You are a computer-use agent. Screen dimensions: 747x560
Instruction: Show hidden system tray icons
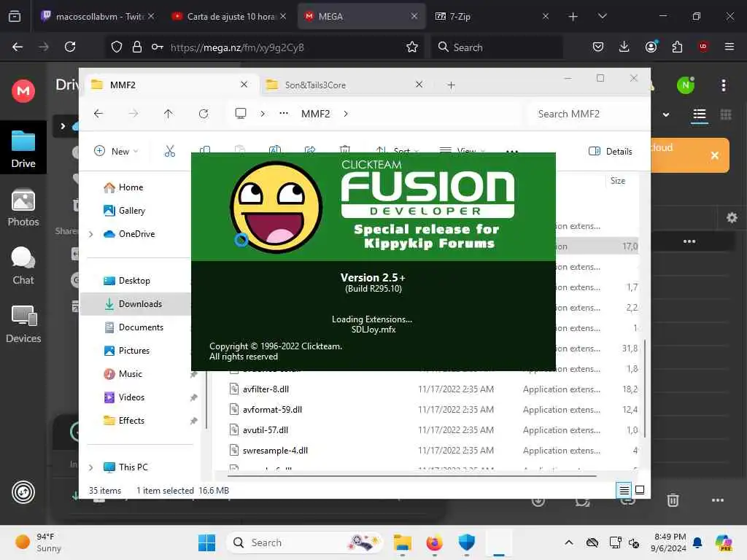tap(569, 542)
